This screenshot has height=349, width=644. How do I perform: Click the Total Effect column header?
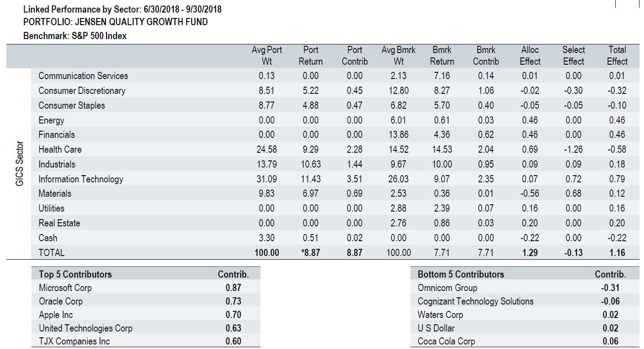coord(617,56)
